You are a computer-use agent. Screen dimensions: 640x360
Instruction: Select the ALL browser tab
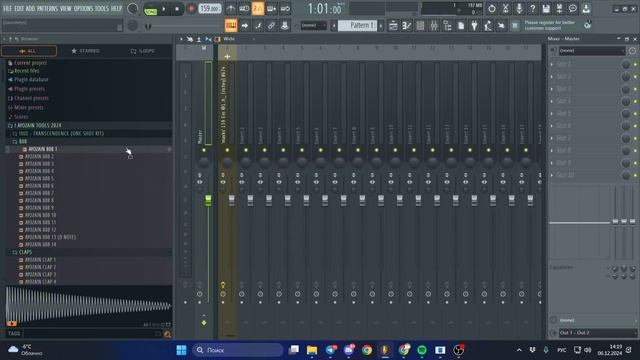click(x=29, y=51)
